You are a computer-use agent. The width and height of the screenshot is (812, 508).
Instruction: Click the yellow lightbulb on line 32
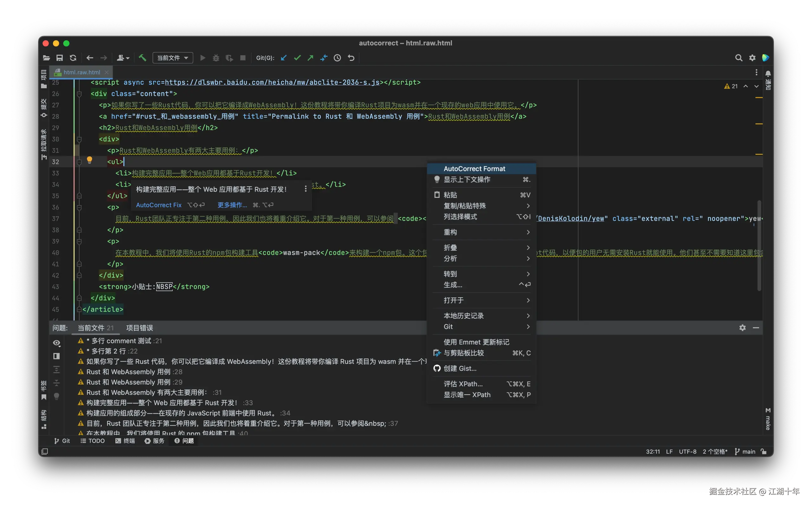(89, 160)
